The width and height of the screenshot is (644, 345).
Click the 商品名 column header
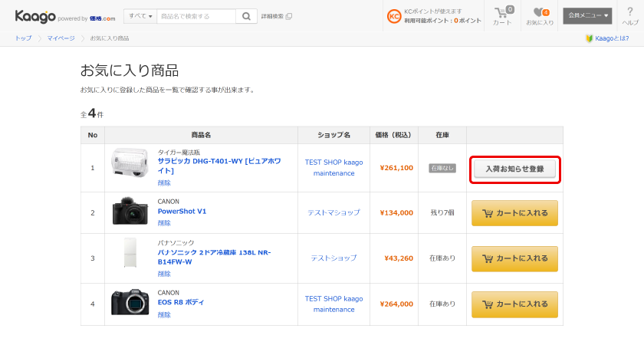point(201,135)
